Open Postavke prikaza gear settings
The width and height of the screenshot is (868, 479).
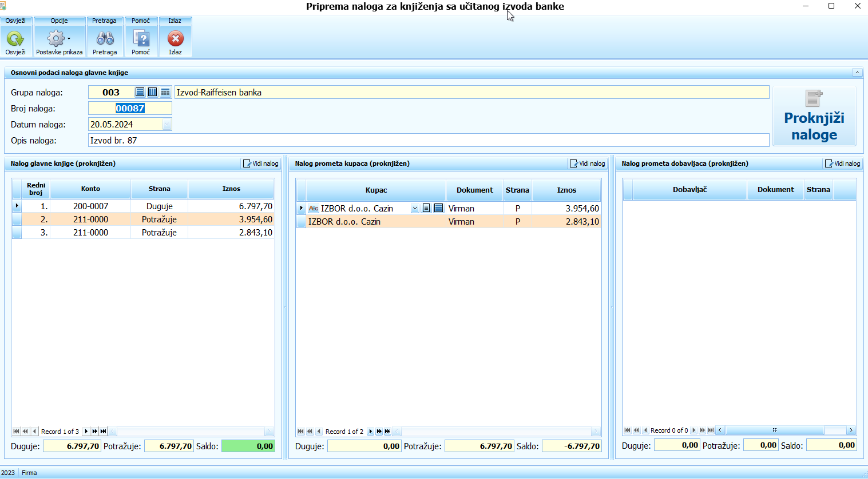57,39
